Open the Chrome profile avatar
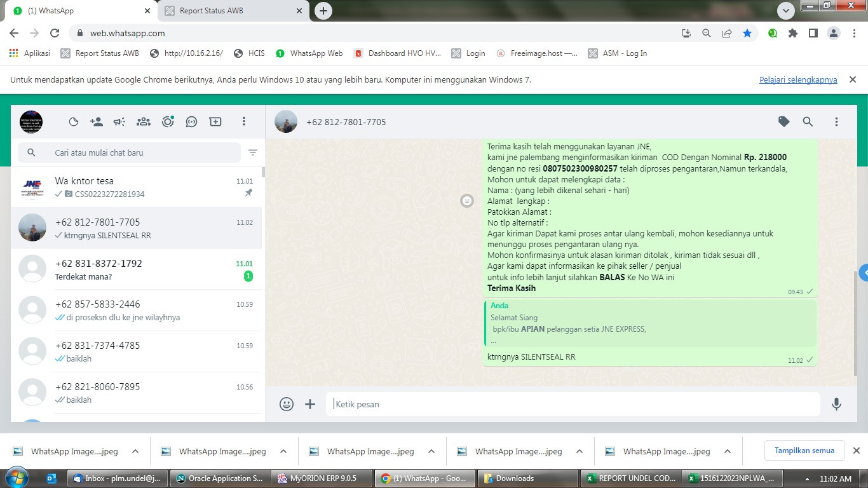 tap(834, 33)
